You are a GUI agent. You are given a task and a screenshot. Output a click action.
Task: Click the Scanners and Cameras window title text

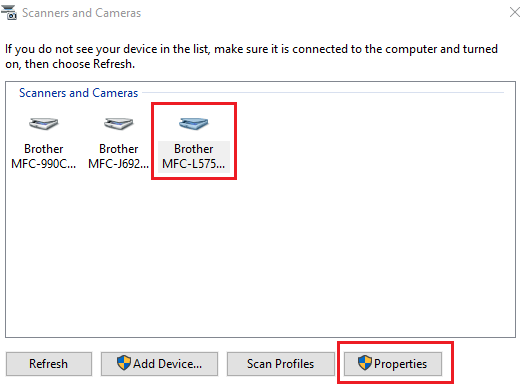click(x=81, y=13)
